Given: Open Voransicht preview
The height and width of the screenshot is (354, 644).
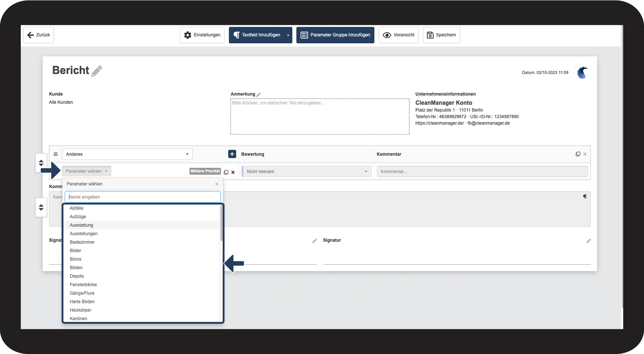Looking at the screenshot, I should 398,35.
